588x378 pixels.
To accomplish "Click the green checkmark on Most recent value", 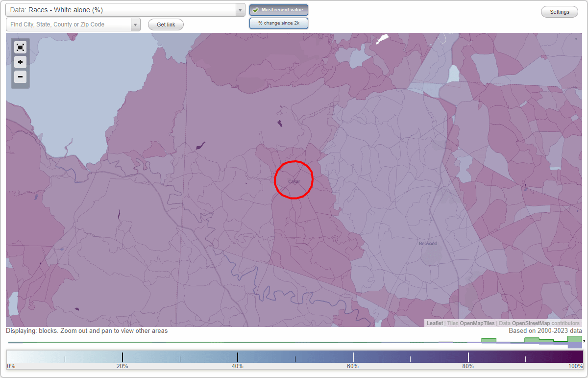I will click(x=255, y=10).
